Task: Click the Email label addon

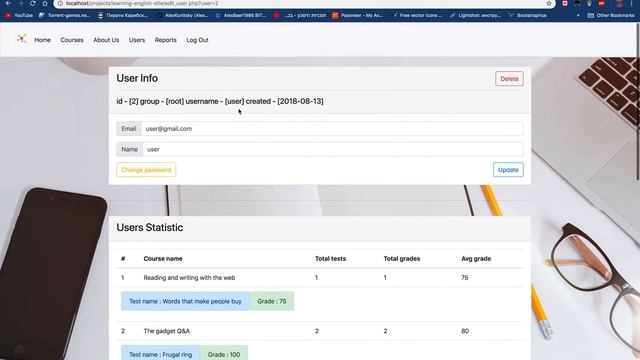Action: pos(129,129)
